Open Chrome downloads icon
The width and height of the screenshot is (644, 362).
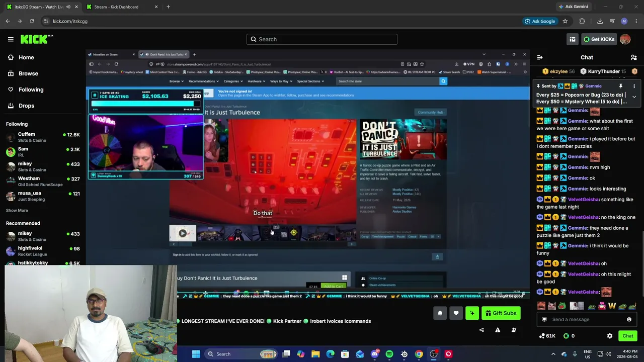600,21
